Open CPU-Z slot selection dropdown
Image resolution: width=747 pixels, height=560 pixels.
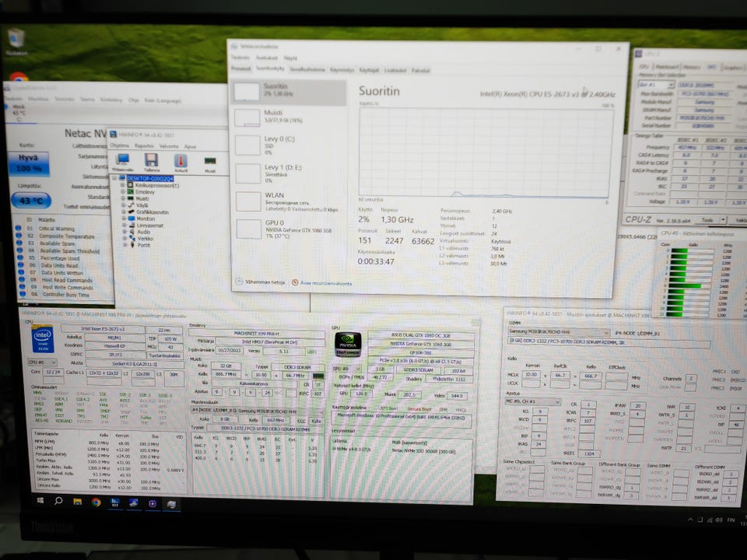click(x=657, y=85)
